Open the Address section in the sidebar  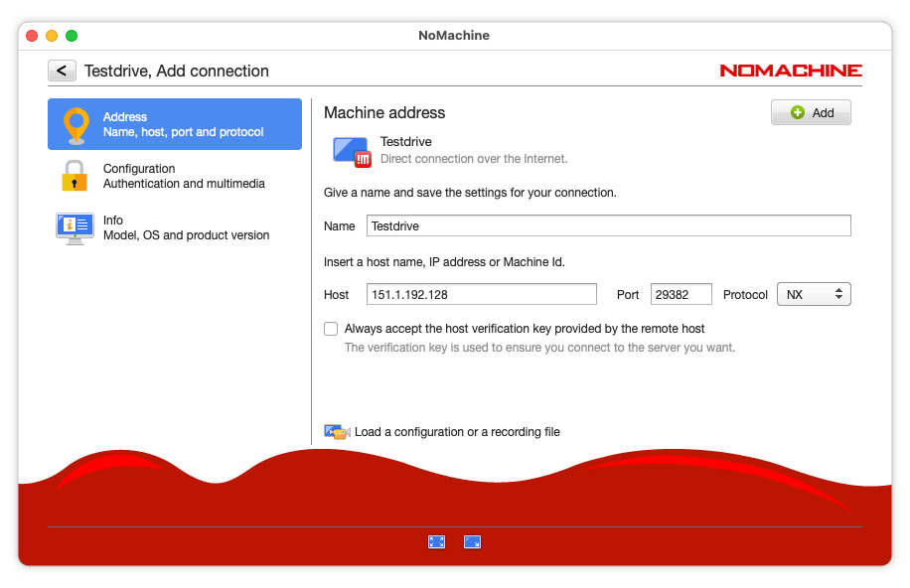coord(175,124)
